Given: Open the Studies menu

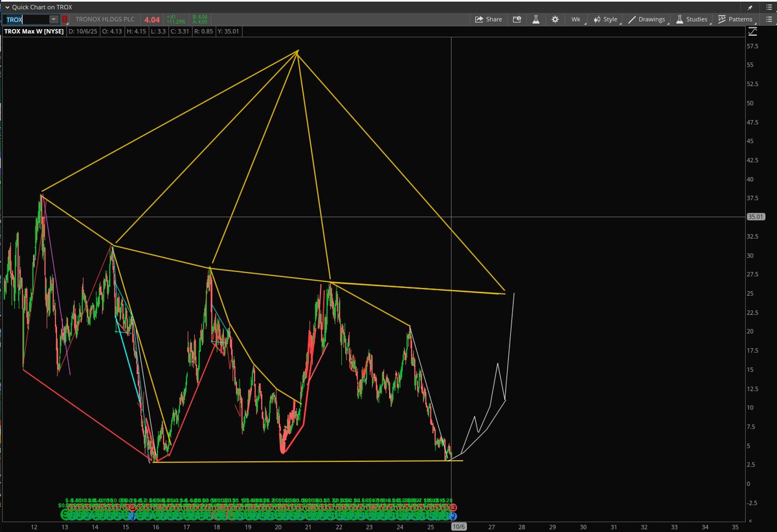Looking at the screenshot, I should point(692,19).
